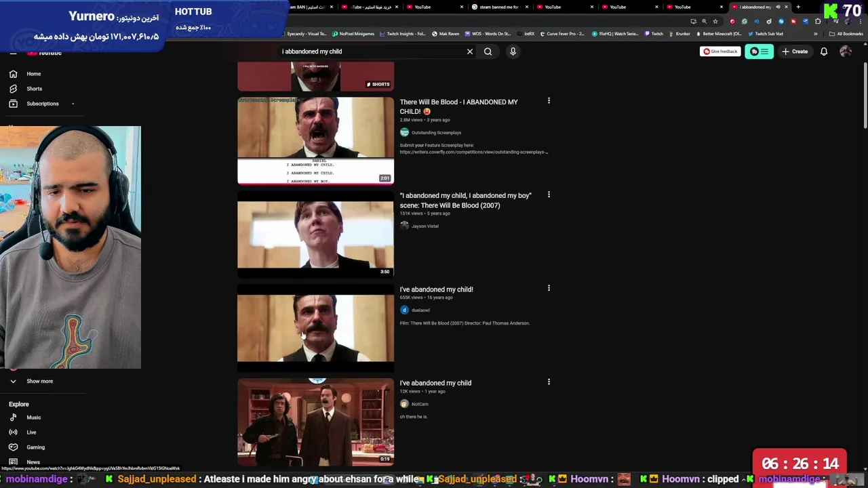Visit the Jayson Vistal channel name

click(x=425, y=226)
